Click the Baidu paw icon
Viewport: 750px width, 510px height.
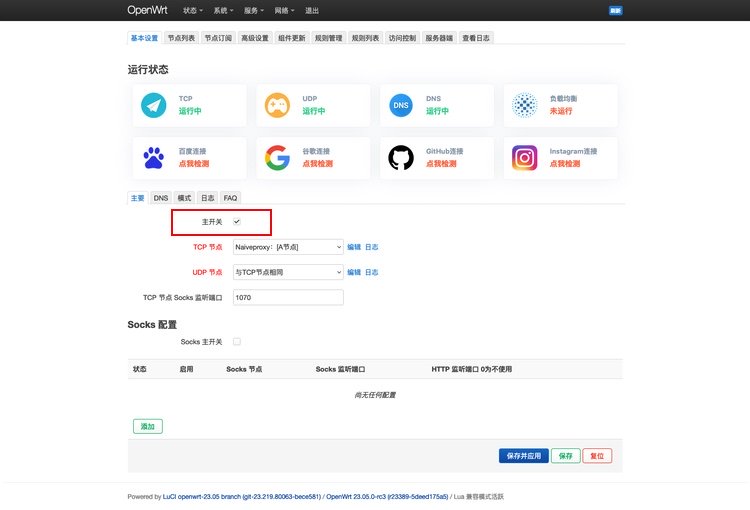[153, 158]
